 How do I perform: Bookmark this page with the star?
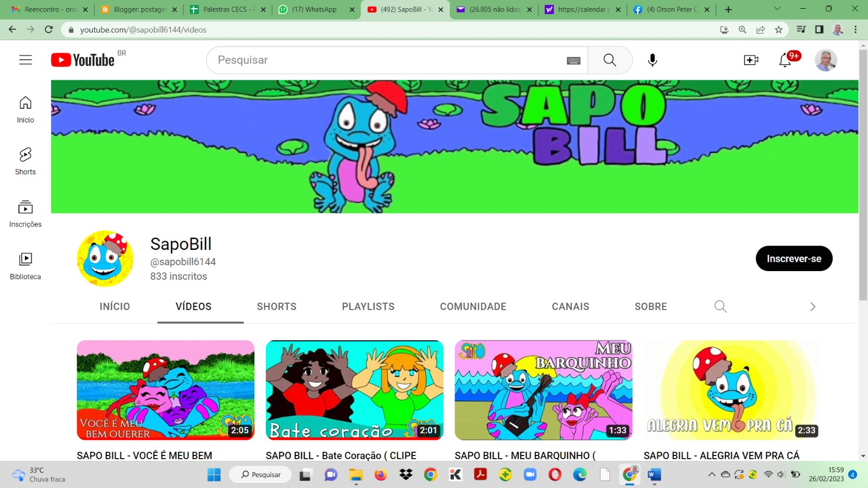click(x=779, y=30)
